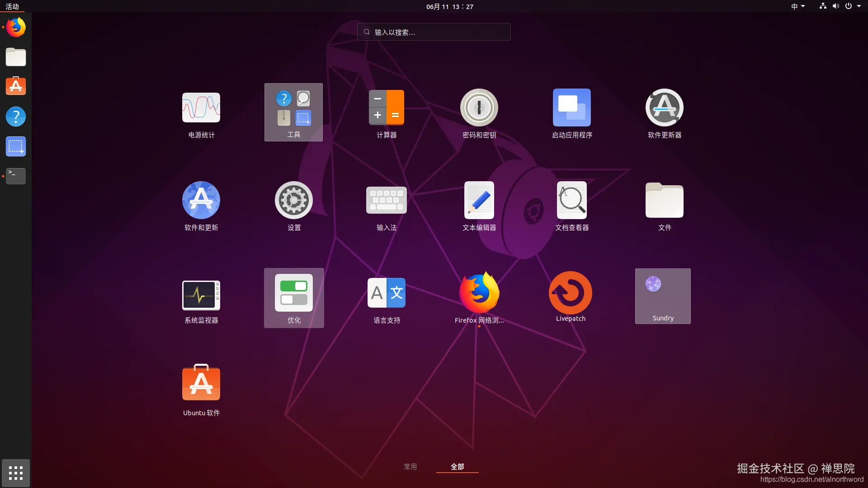Launch 文档查看器 document viewer
This screenshot has width=868, height=488.
tap(572, 201)
